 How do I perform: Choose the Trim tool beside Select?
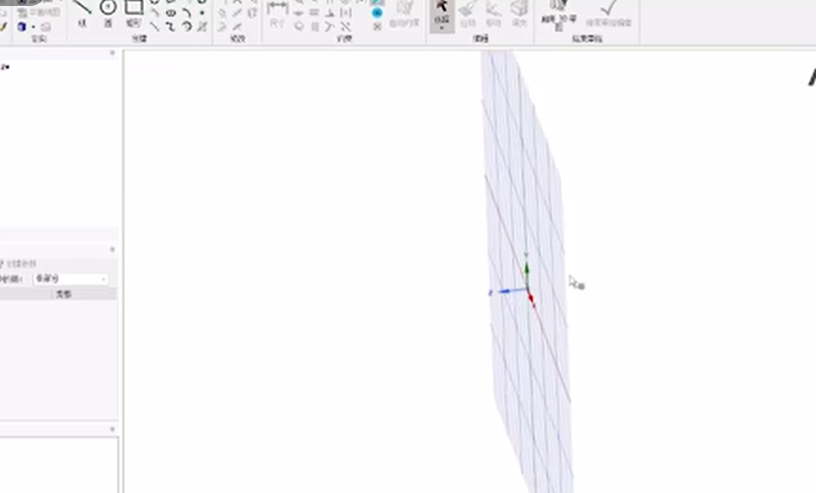pos(468,9)
